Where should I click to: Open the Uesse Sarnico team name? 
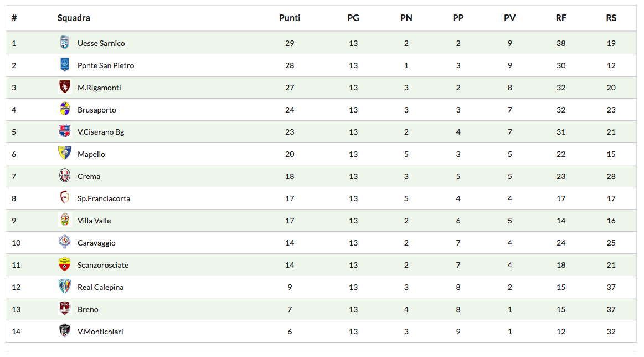click(x=101, y=43)
